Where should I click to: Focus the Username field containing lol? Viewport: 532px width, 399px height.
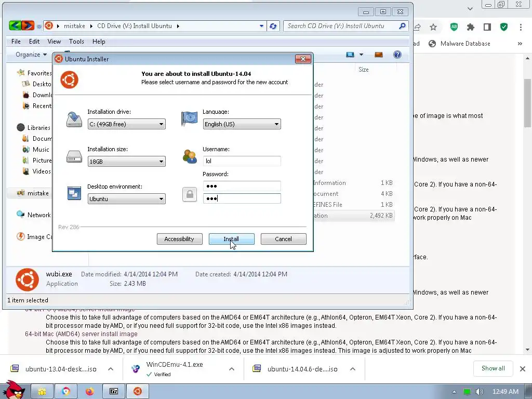click(x=242, y=161)
